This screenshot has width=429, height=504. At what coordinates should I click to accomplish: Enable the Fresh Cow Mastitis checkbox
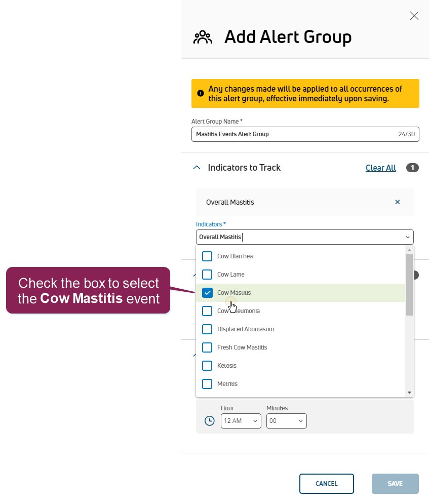tap(207, 347)
